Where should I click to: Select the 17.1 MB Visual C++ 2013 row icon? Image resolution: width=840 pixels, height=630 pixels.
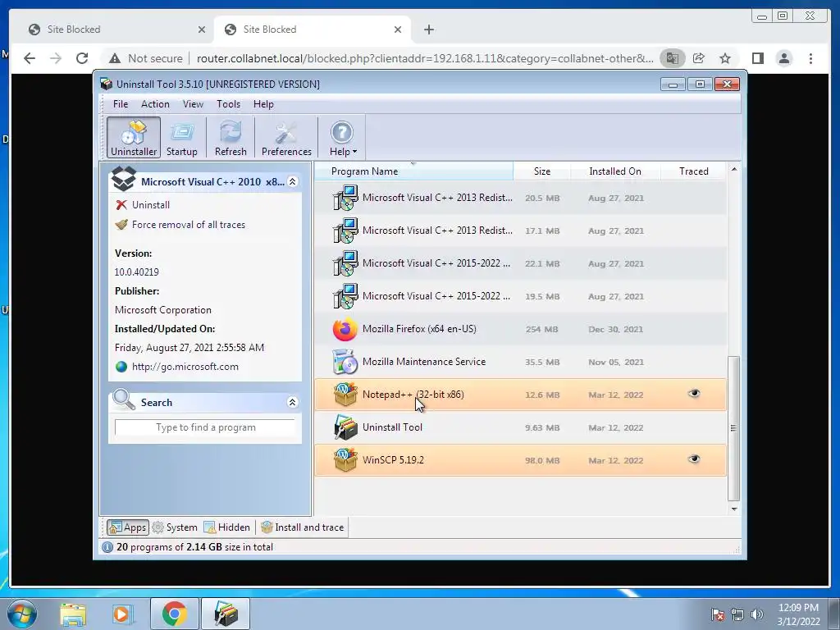(x=345, y=231)
